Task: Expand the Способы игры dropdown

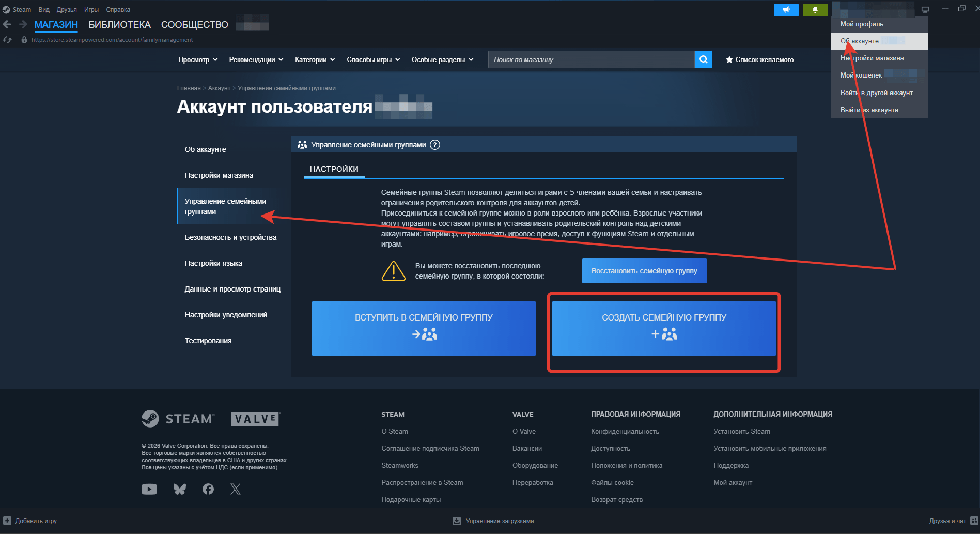Action: 374,59
